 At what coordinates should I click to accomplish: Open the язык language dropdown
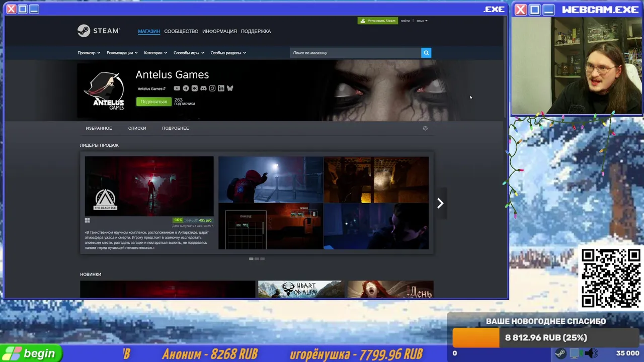point(422,21)
